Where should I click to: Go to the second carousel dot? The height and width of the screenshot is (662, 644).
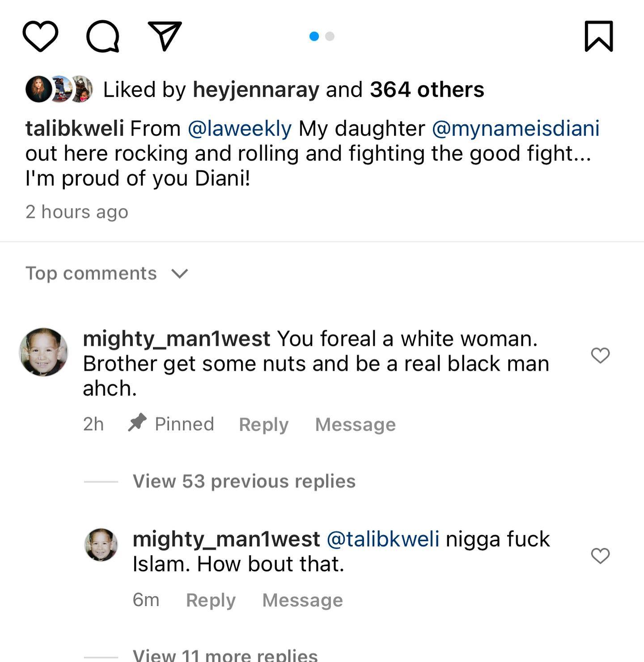pyautogui.click(x=330, y=36)
